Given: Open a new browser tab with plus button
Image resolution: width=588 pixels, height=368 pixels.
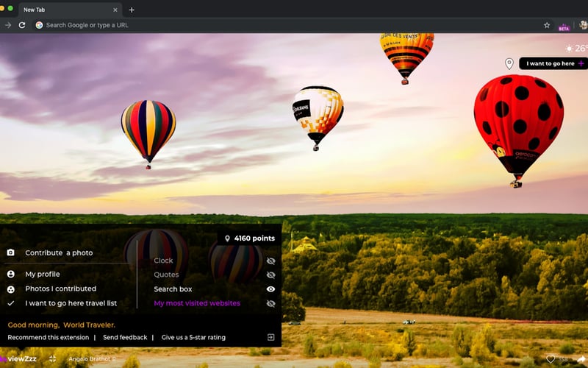Looking at the screenshot, I should pyautogui.click(x=132, y=10).
